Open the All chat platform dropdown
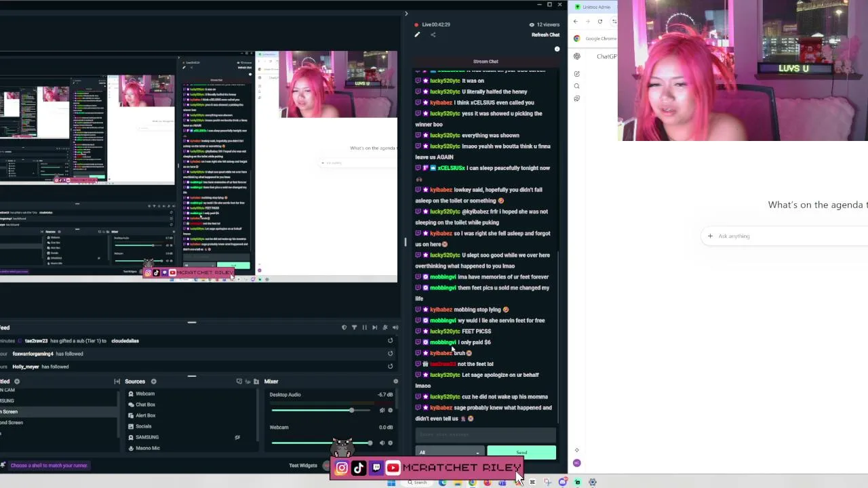The height and width of the screenshot is (488, 868). [449, 452]
